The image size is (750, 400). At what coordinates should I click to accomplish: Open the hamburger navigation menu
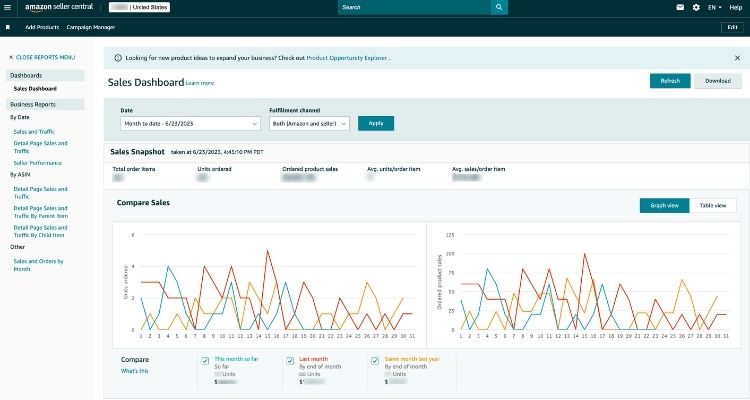click(8, 7)
